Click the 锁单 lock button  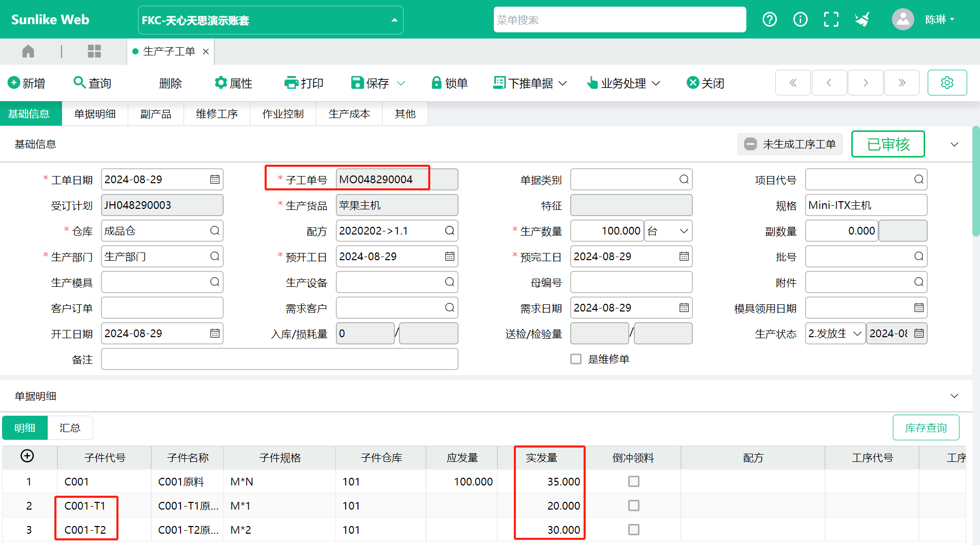[x=449, y=83]
